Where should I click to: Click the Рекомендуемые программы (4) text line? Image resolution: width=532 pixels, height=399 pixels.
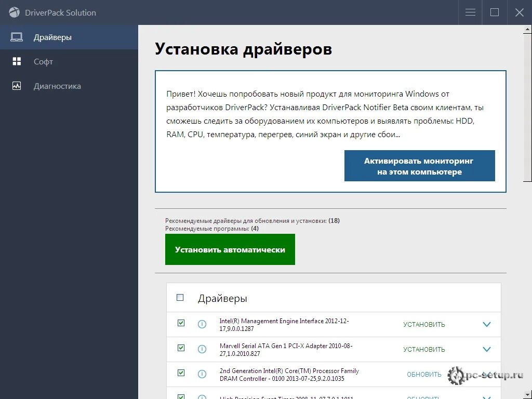point(212,229)
